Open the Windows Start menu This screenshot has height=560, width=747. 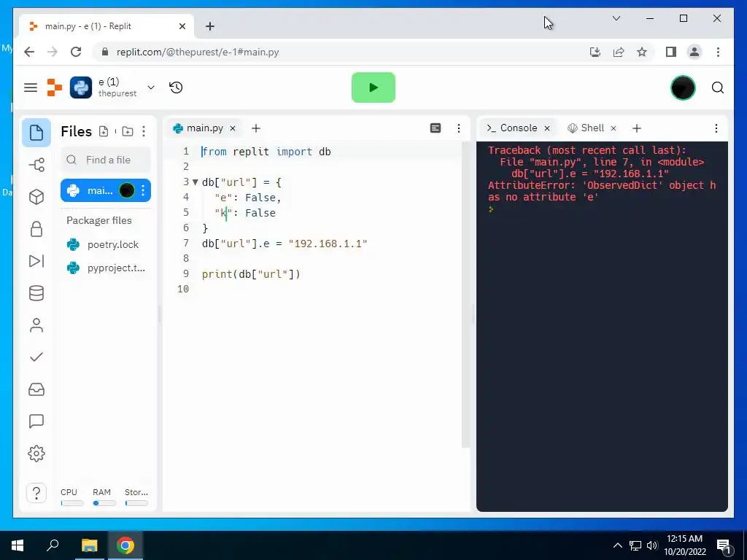tap(18, 545)
